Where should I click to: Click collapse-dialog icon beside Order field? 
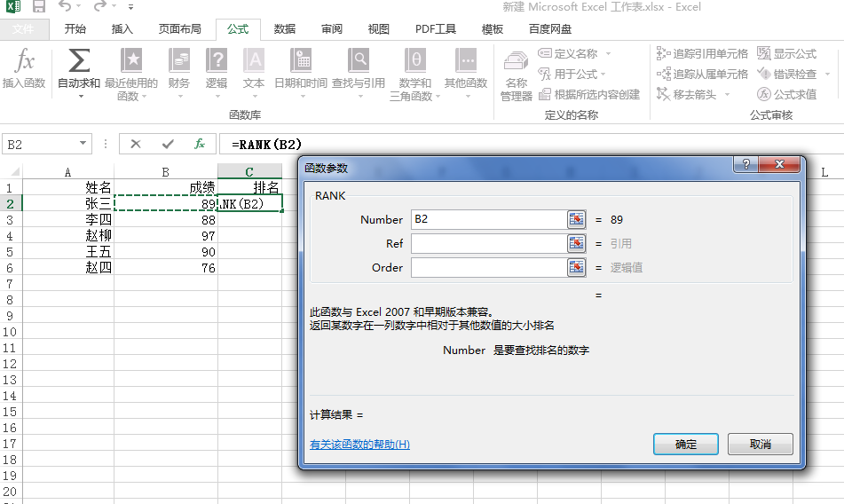click(x=577, y=267)
